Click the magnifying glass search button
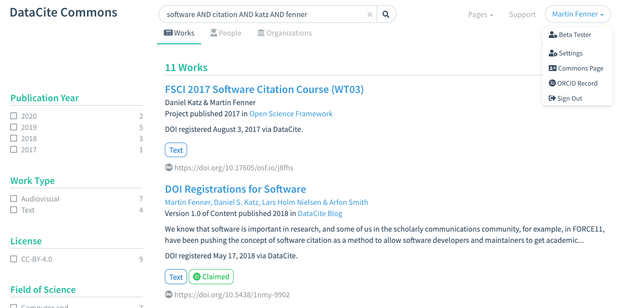644x308 pixels. [x=386, y=15]
